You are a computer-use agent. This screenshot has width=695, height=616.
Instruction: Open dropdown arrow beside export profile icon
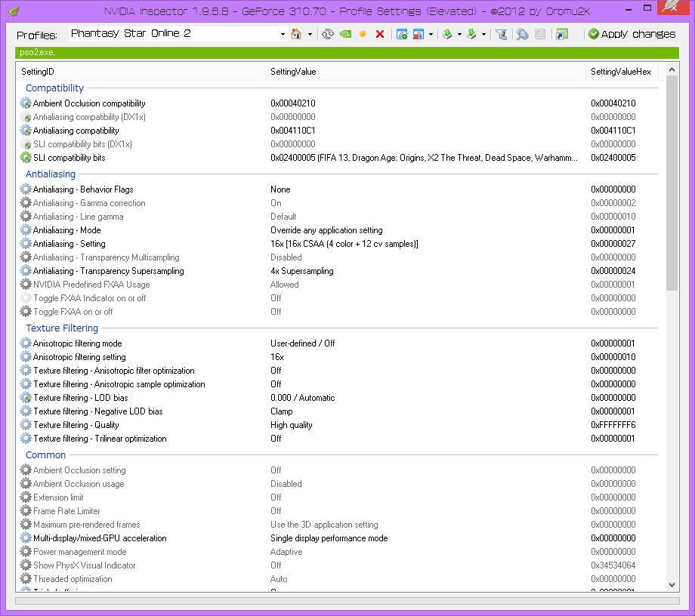click(x=459, y=34)
